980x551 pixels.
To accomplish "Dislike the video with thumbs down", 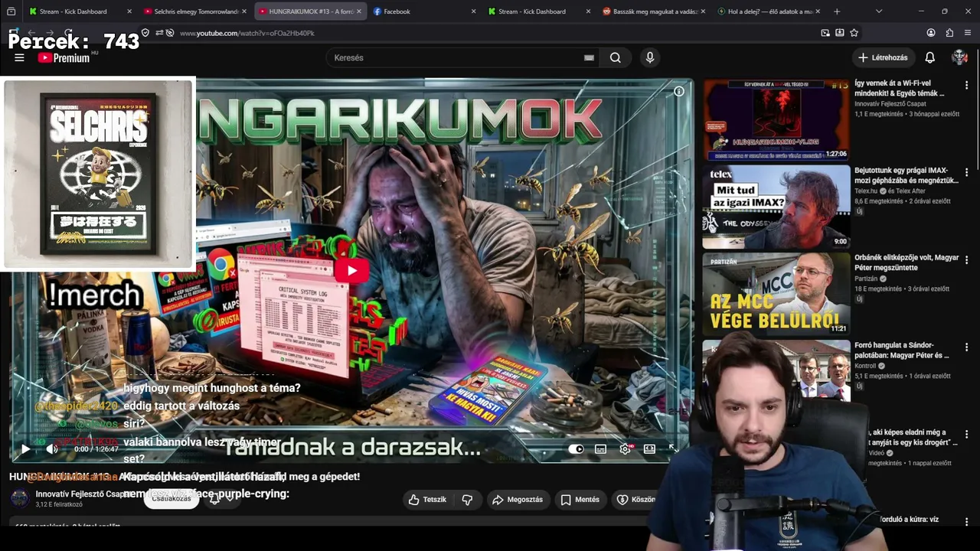I will [467, 500].
